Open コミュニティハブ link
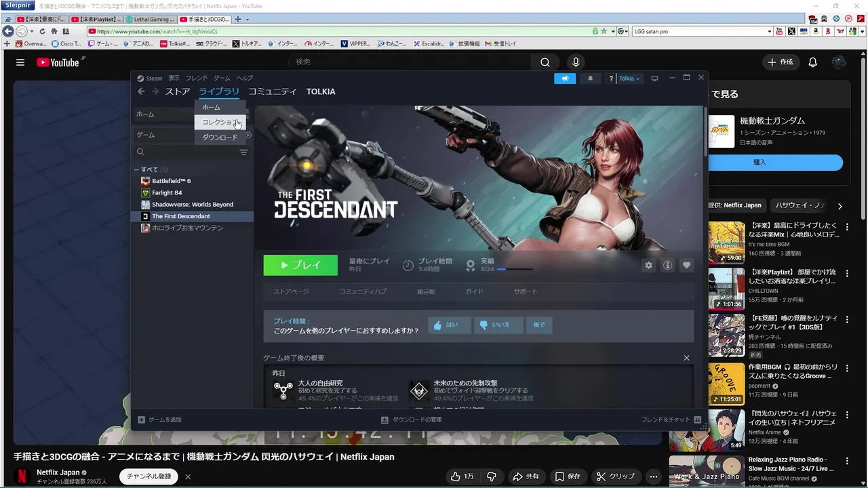Image resolution: width=868 pixels, height=488 pixels. click(x=363, y=291)
